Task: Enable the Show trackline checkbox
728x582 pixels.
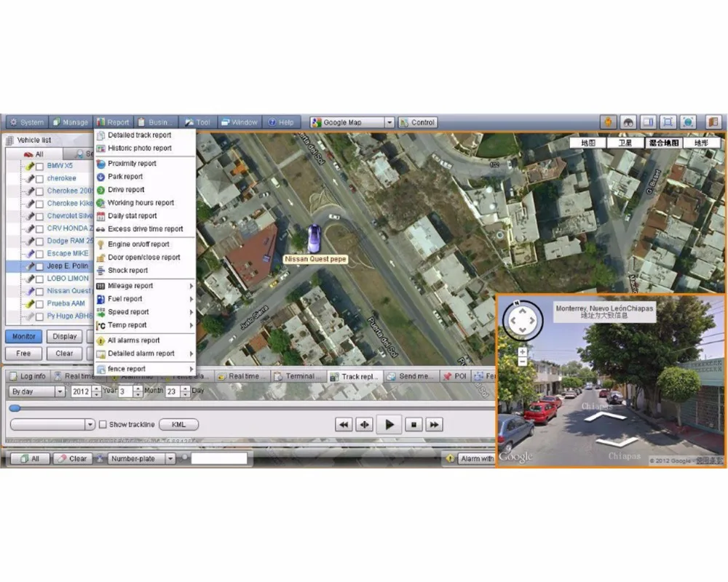Action: click(104, 424)
